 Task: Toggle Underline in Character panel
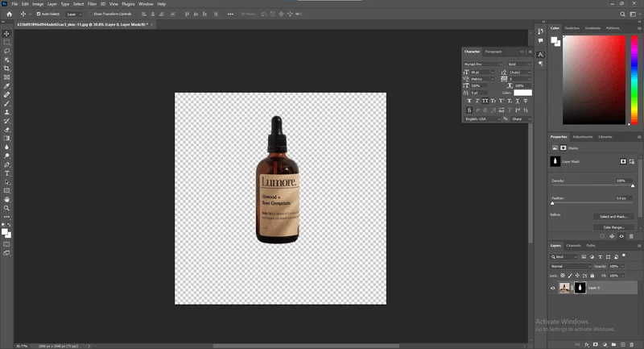(x=517, y=101)
